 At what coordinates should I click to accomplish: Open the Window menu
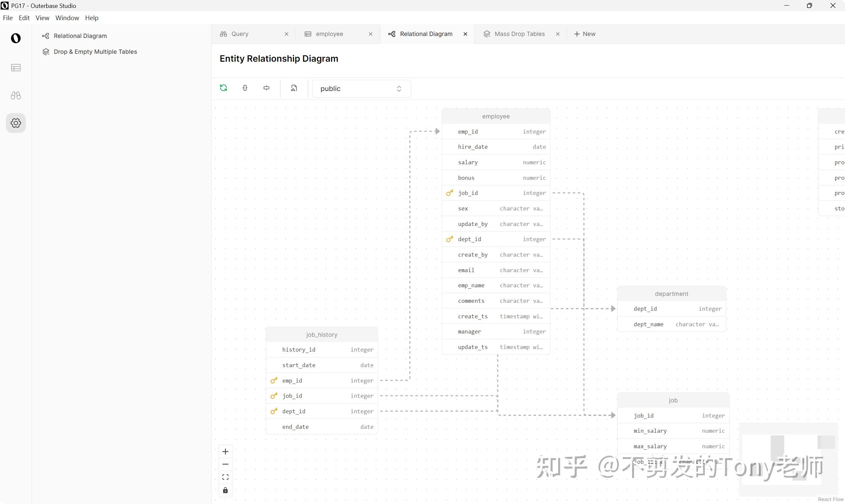click(x=67, y=18)
